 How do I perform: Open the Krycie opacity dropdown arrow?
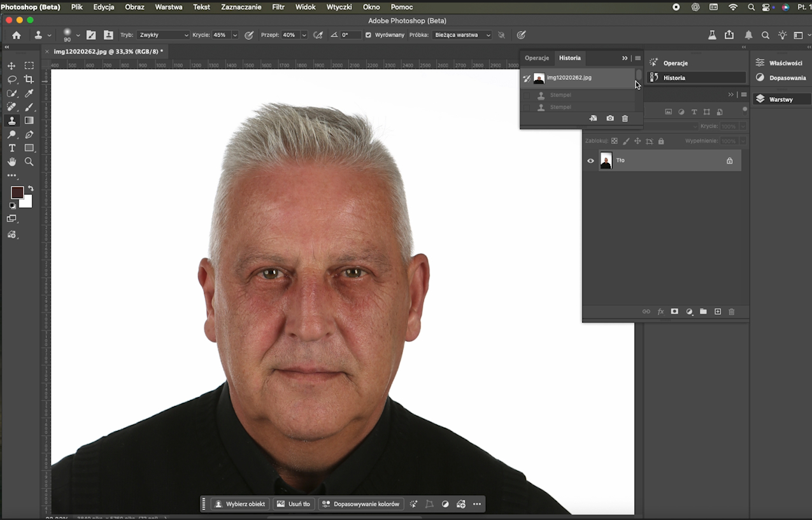coord(235,35)
